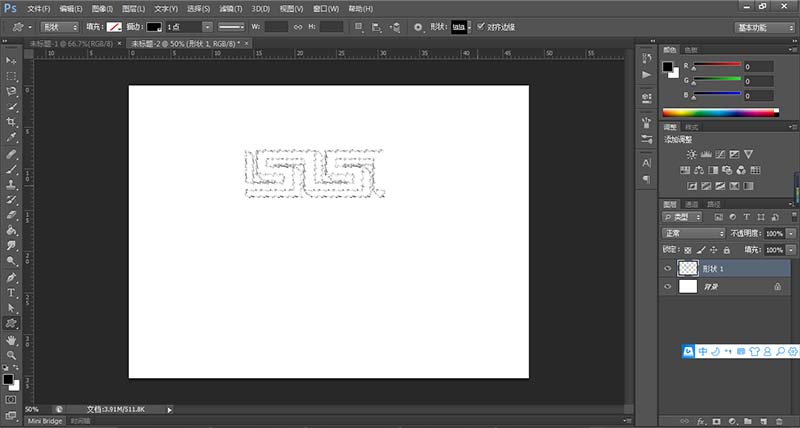
Task: Select the Move tool
Action: pos(11,60)
